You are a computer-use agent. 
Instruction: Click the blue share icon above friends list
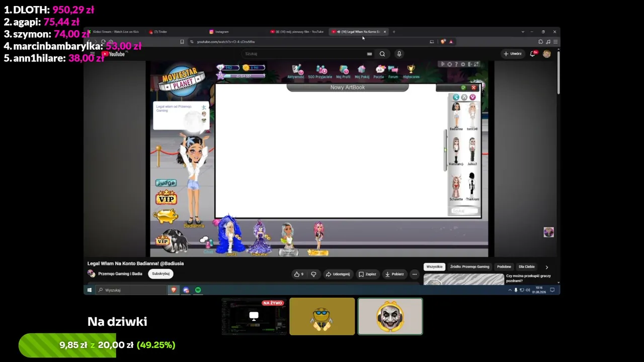(x=456, y=97)
